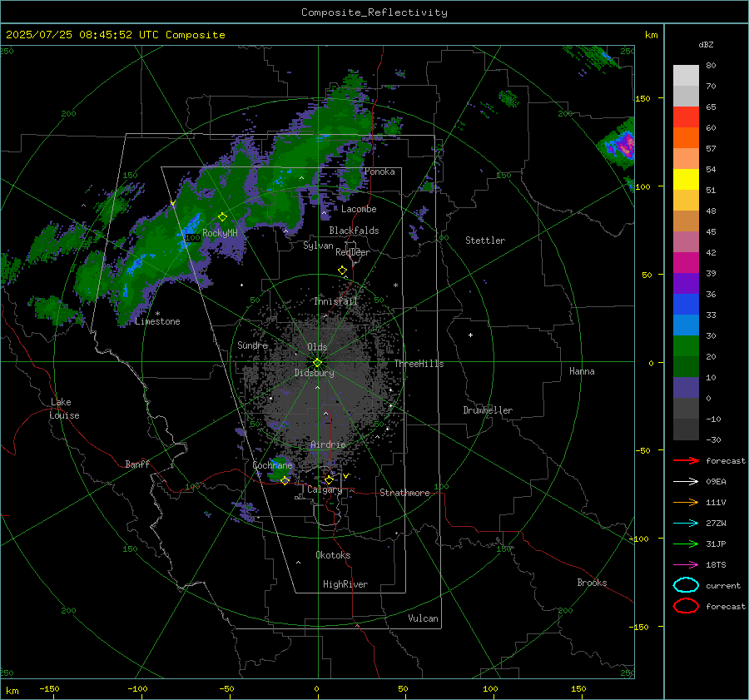
Task: Click the asterisk marker above Limestone label
Action: 157,314
